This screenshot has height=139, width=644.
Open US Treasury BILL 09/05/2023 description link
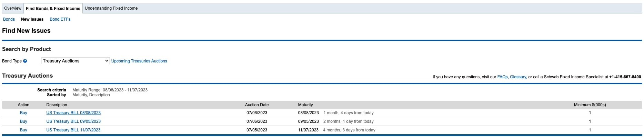click(x=73, y=121)
